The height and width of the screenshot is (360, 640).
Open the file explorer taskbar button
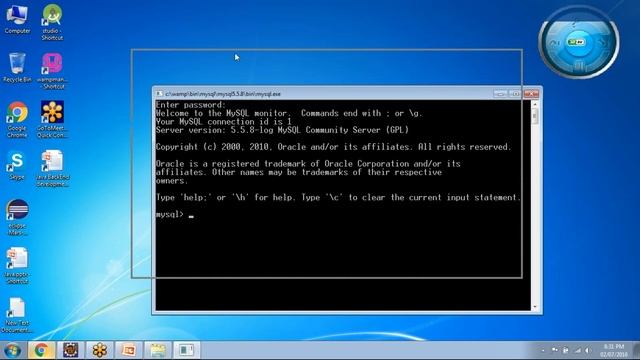click(x=158, y=350)
